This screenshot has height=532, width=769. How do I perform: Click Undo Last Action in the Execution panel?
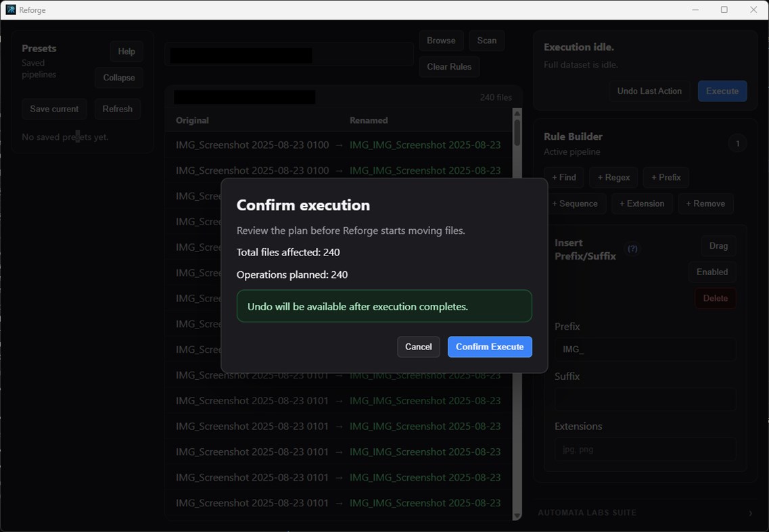649,91
